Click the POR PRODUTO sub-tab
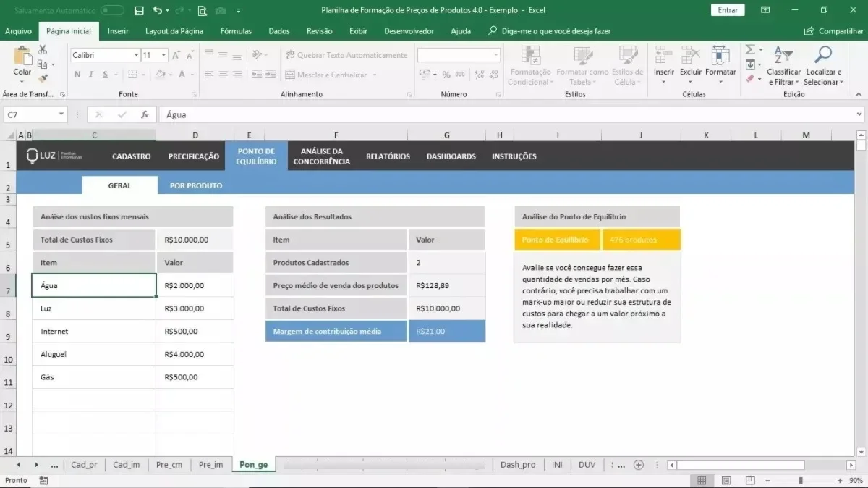 point(196,185)
